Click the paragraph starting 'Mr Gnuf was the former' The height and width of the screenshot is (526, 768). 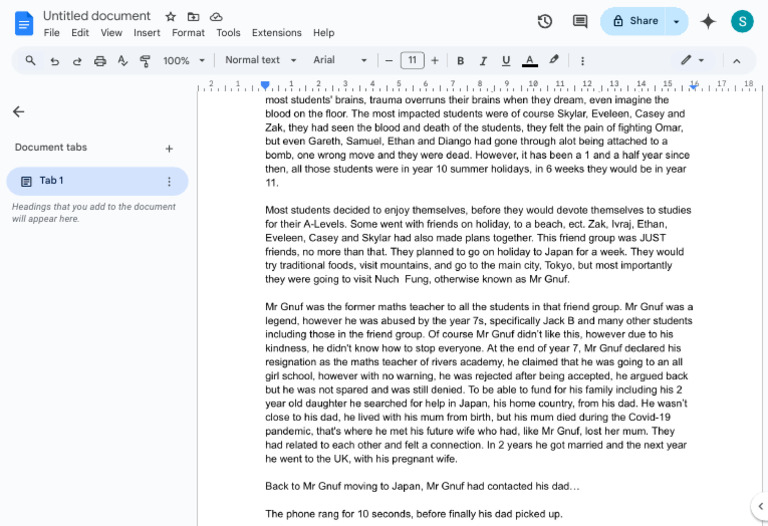pyautogui.click(x=479, y=383)
